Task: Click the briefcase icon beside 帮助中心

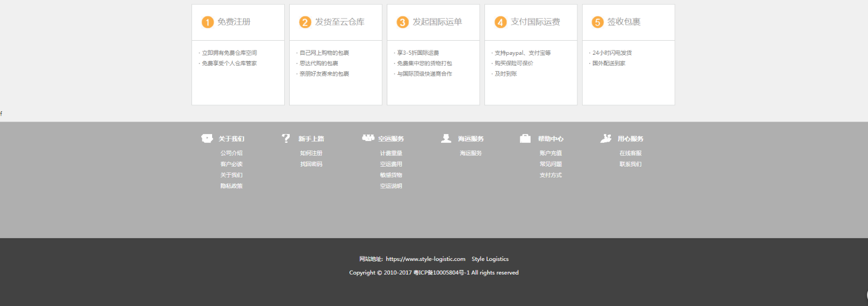Action: coord(525,138)
